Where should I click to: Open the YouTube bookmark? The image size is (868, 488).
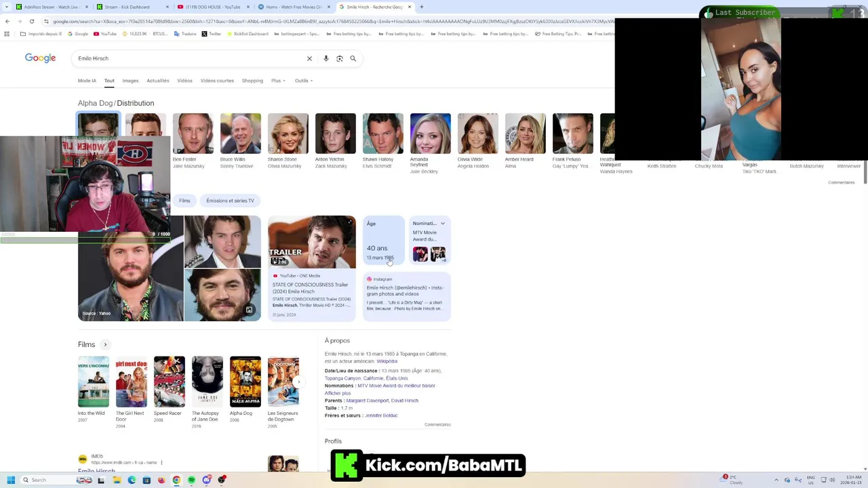(x=105, y=33)
